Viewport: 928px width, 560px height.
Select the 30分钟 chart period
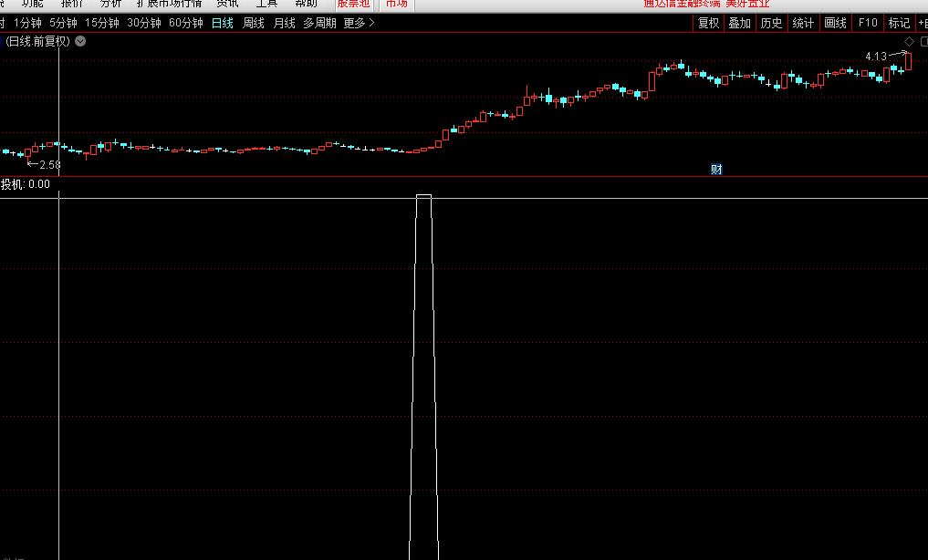[144, 23]
